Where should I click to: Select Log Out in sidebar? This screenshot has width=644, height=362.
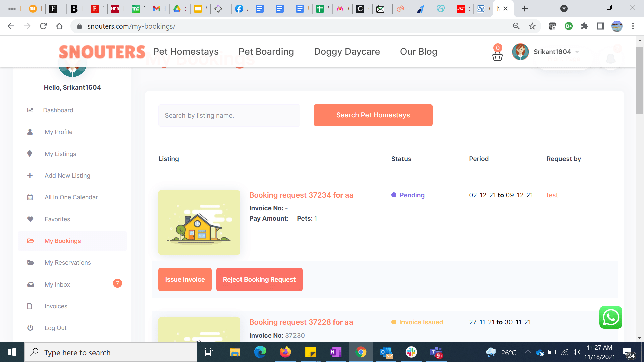[x=56, y=328]
